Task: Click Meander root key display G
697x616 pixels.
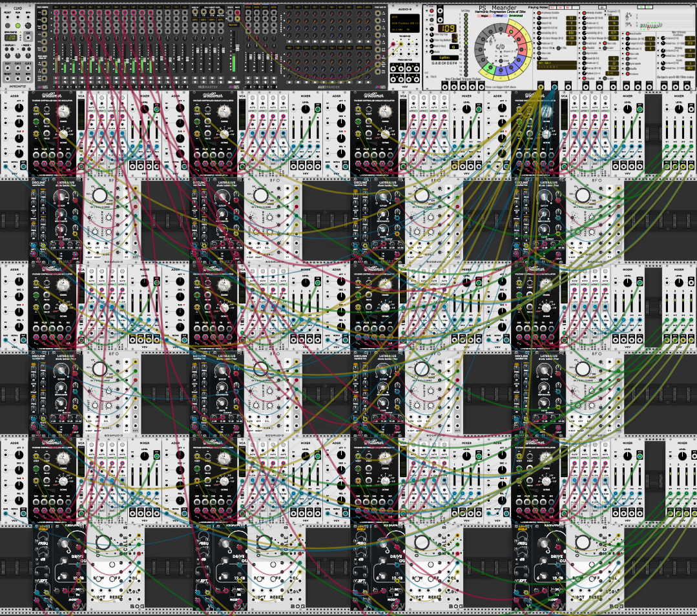Action: point(454,46)
